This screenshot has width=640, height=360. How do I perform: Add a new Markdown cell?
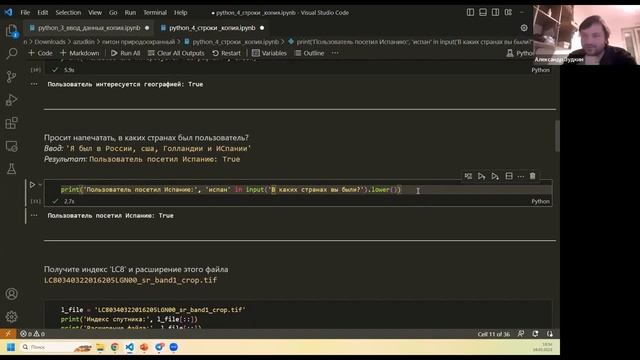click(x=80, y=53)
